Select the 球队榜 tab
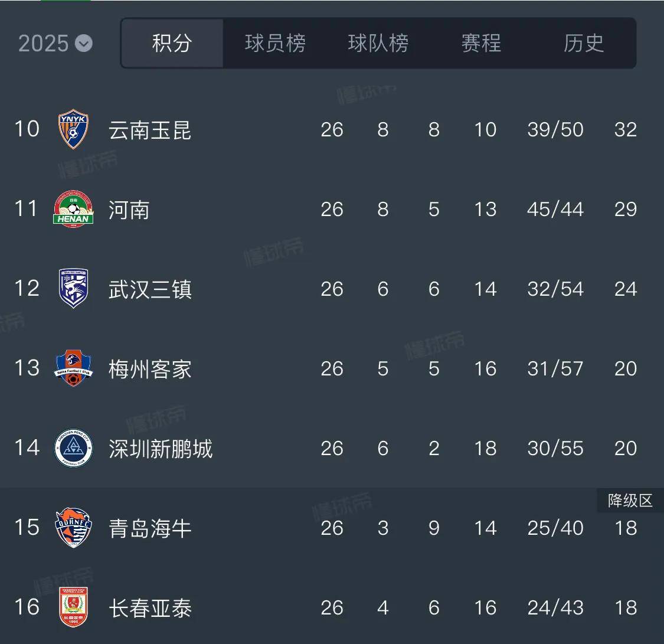The width and height of the screenshot is (664, 644). [377, 43]
